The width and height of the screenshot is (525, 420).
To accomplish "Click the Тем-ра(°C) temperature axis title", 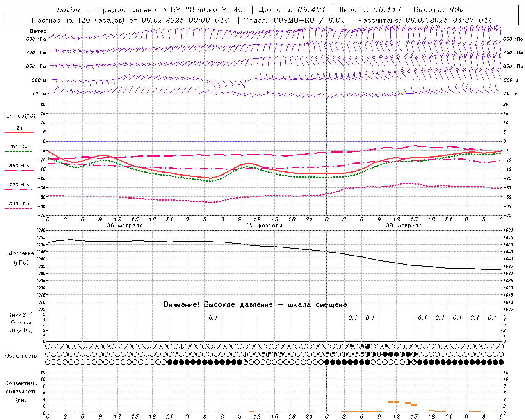I will coord(19,116).
